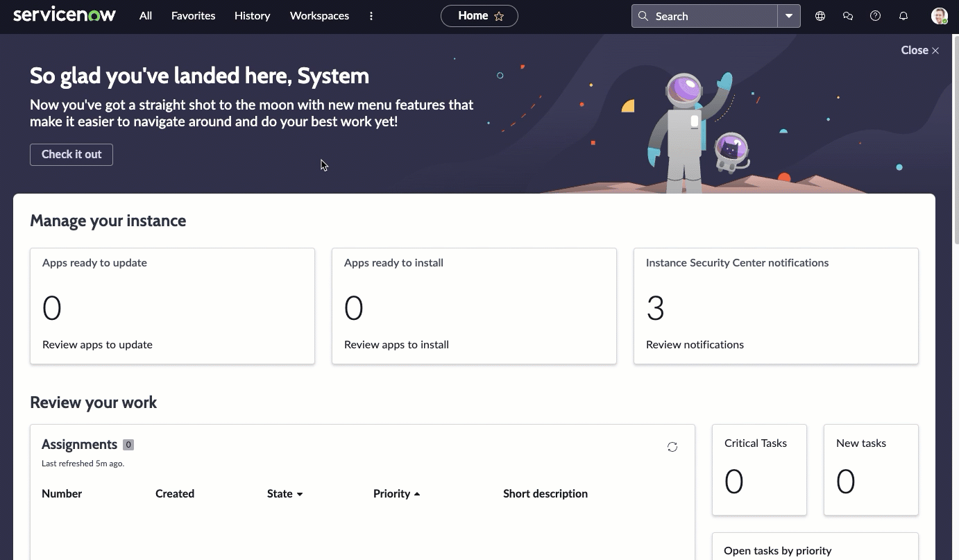Click the search magnifier icon
The width and height of the screenshot is (959, 560).
pyautogui.click(x=643, y=16)
